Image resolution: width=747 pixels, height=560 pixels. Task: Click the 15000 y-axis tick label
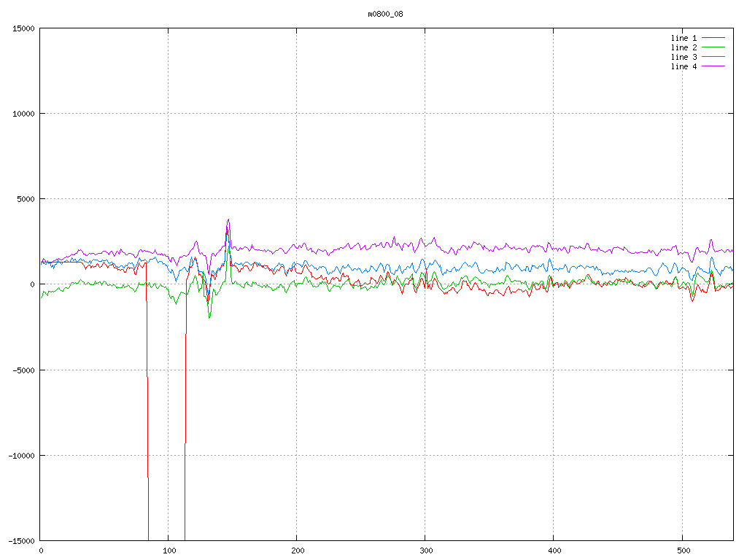[23, 28]
